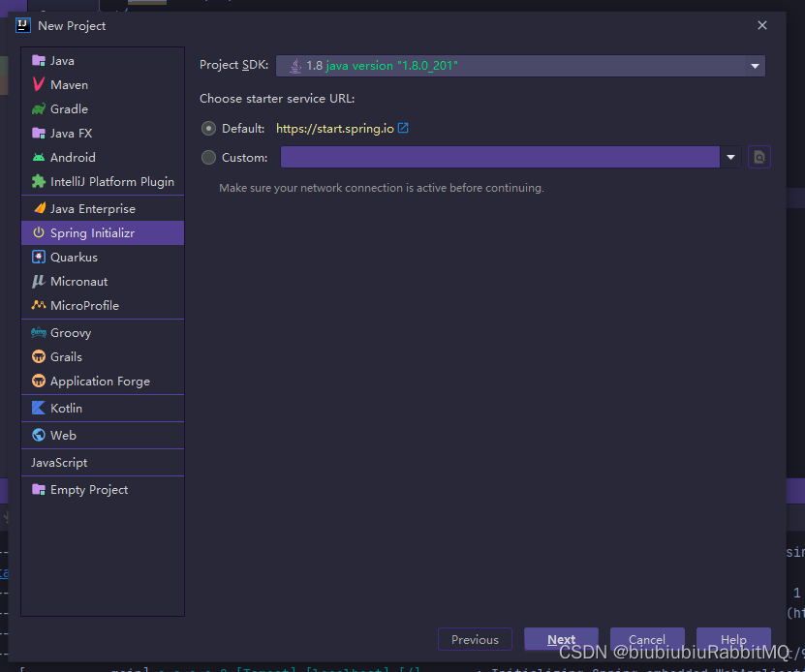
Task: Choose the Web globe icon
Action: pos(39,435)
